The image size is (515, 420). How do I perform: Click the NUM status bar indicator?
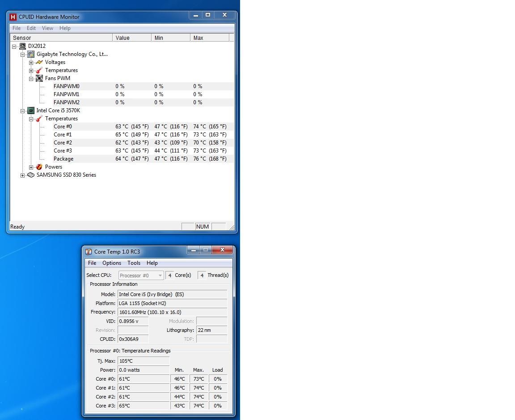(203, 227)
